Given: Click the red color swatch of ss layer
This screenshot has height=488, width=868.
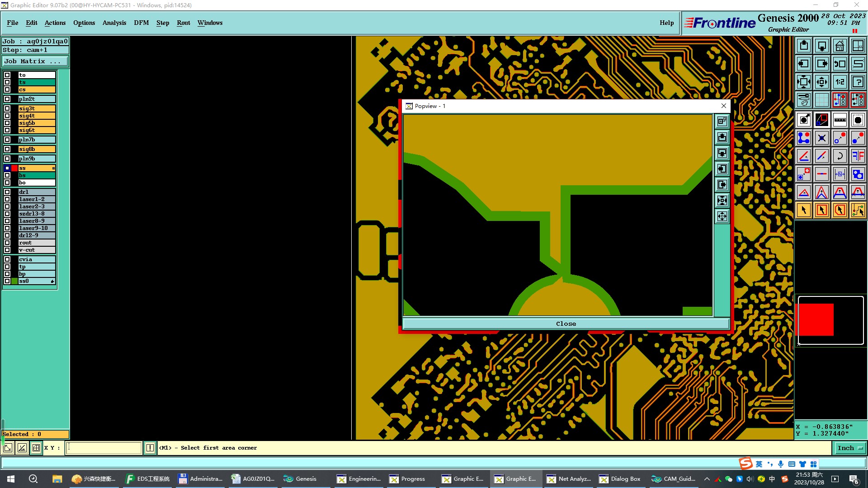Looking at the screenshot, I should point(14,168).
